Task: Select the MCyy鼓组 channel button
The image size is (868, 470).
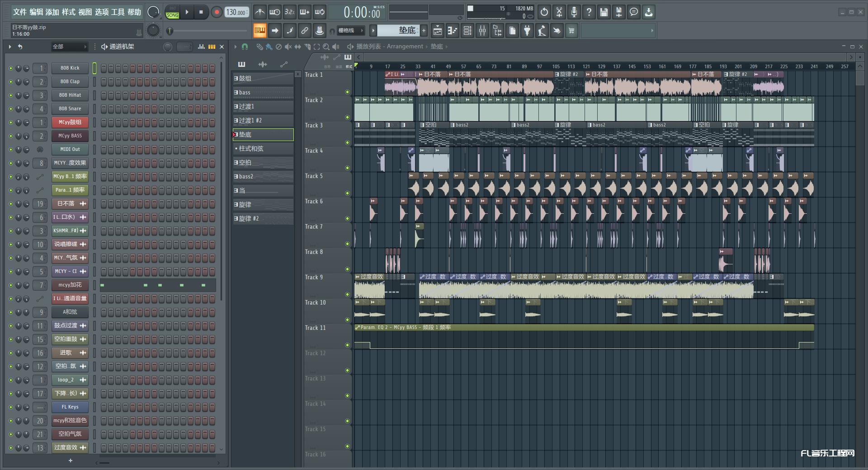Action: click(70, 122)
